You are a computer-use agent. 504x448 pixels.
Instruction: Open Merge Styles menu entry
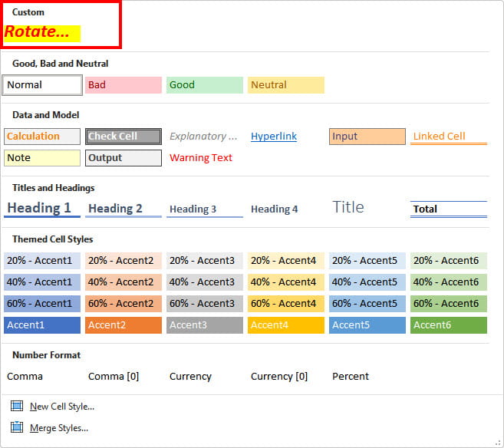(x=58, y=427)
